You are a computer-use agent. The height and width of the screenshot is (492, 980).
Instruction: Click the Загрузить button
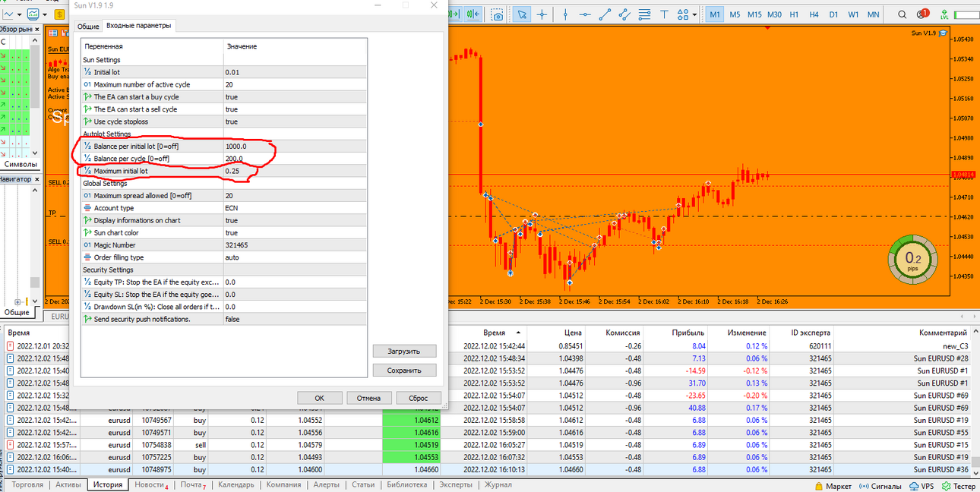click(405, 351)
